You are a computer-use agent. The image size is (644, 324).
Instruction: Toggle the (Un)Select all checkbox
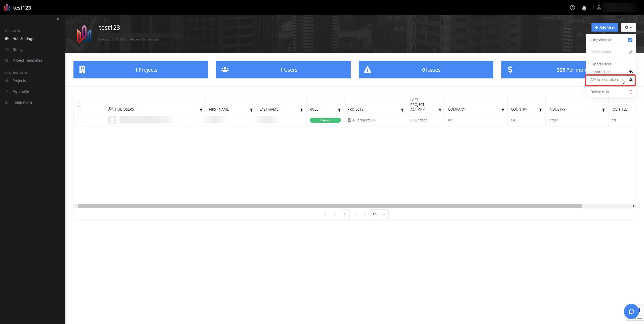point(630,40)
